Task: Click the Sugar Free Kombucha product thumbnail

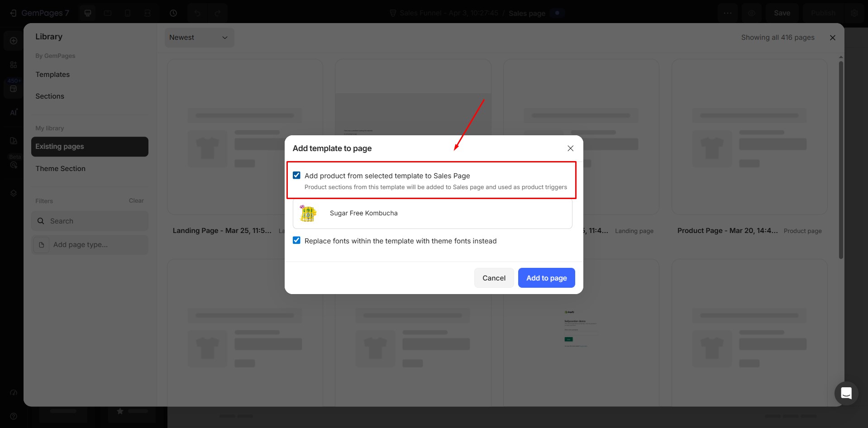Action: coord(308,213)
